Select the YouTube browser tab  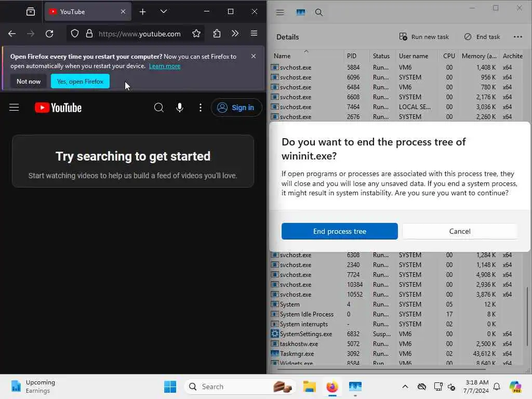pyautogui.click(x=88, y=12)
